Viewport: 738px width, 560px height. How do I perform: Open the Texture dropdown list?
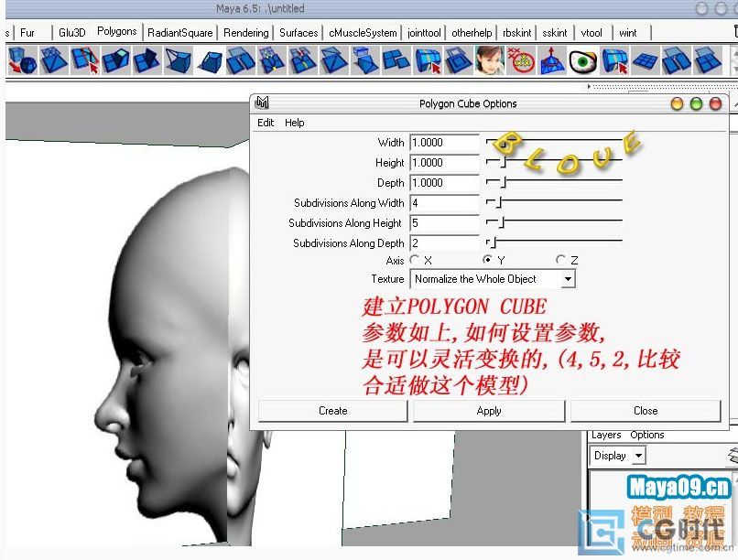[568, 279]
